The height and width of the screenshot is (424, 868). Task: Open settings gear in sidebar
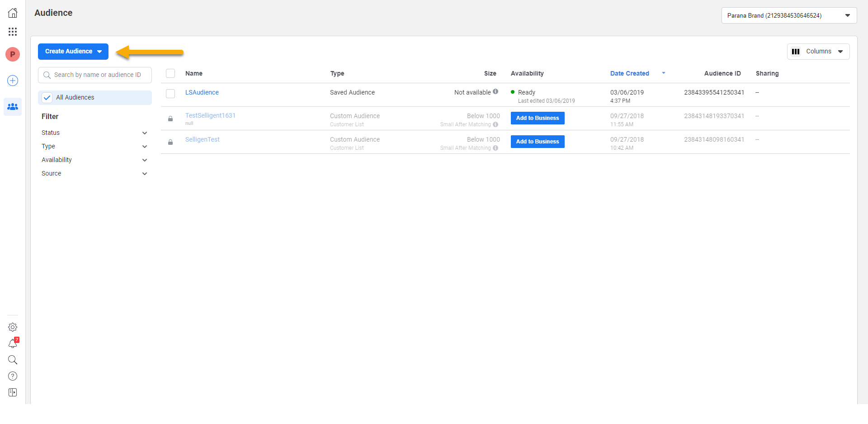click(13, 327)
